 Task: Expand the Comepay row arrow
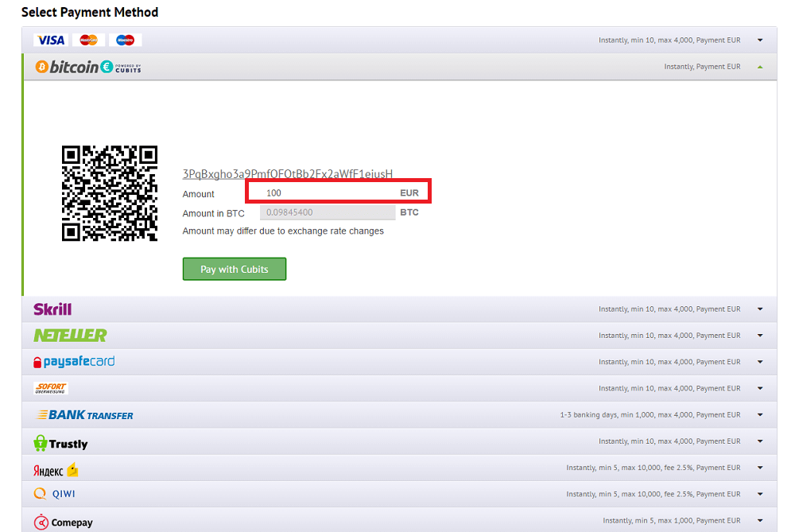click(760, 520)
